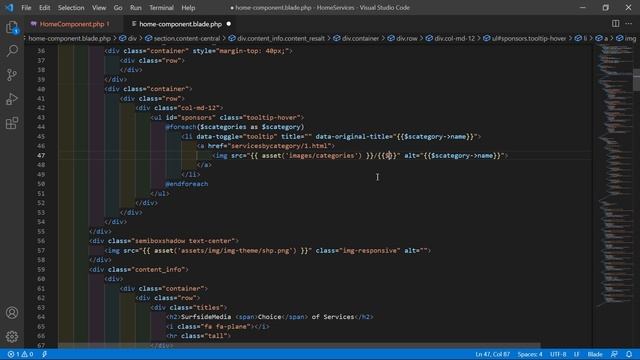Click the img breadcrumb item
Image resolution: width=640 pixels, height=360 pixels.
point(630,38)
